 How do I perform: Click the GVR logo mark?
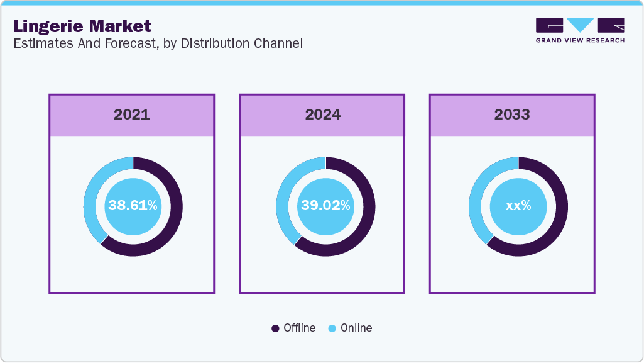coord(579,25)
